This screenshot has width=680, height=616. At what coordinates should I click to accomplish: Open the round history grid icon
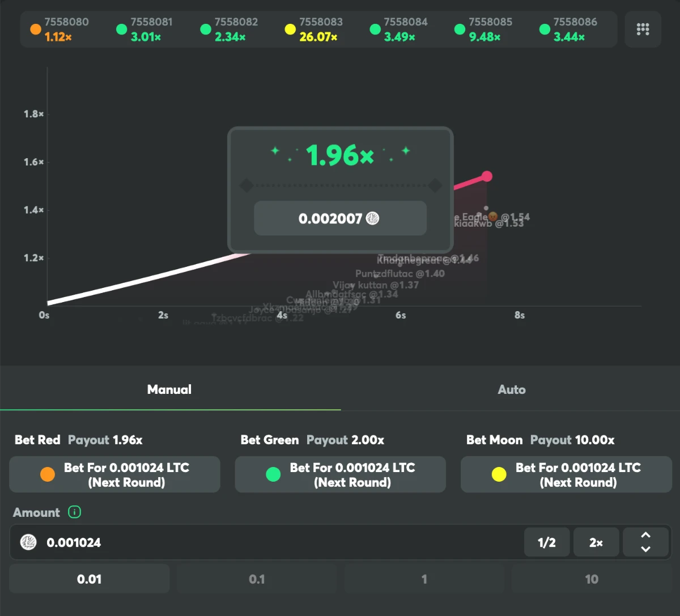[x=643, y=29]
